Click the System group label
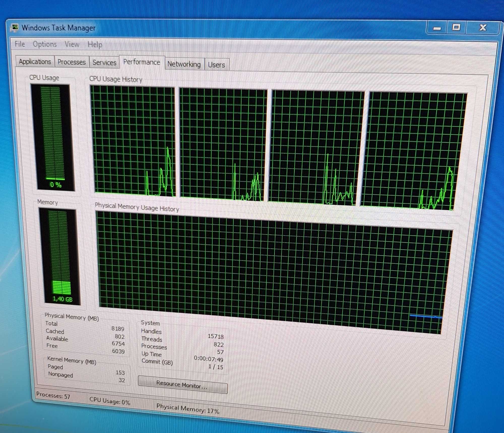The height and width of the screenshot is (433, 504). tap(150, 323)
